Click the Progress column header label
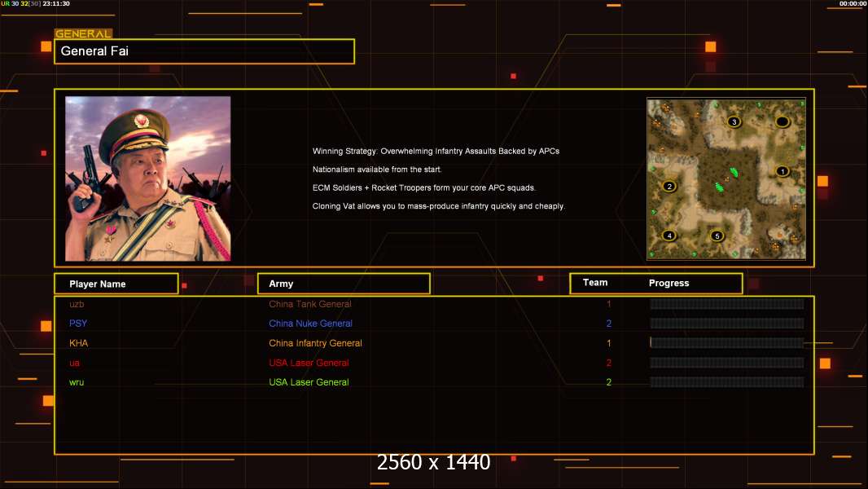The image size is (868, 489). [669, 284]
